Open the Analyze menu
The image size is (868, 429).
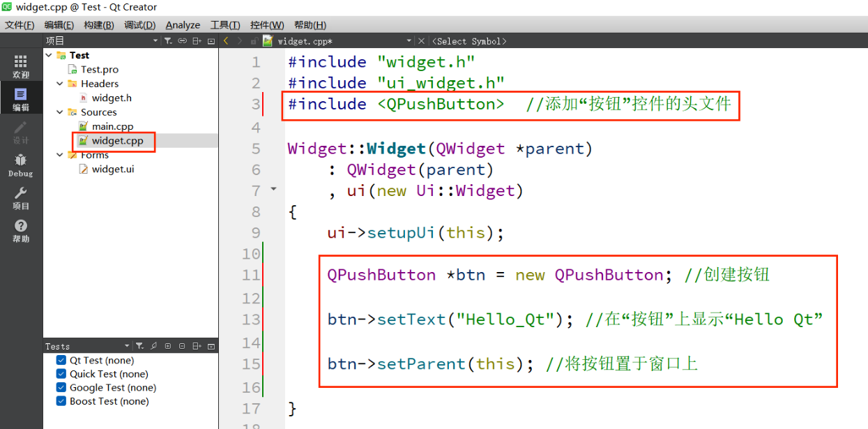click(x=183, y=25)
